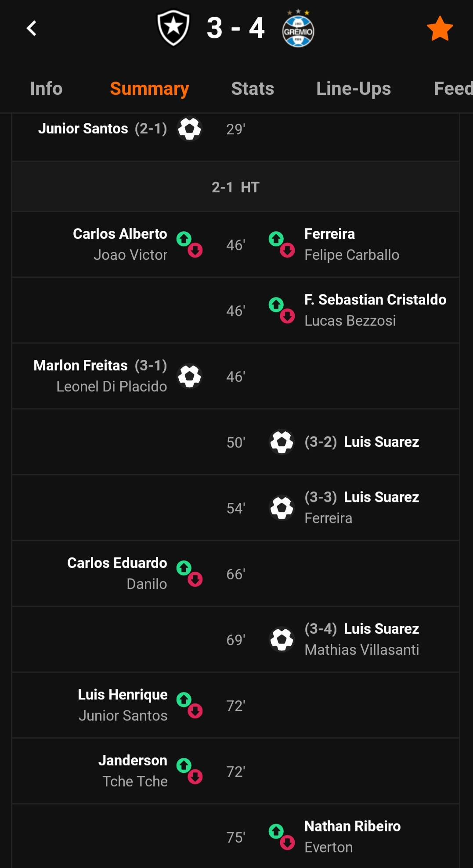Select the Summary tab
This screenshot has height=868, width=473.
[149, 89]
